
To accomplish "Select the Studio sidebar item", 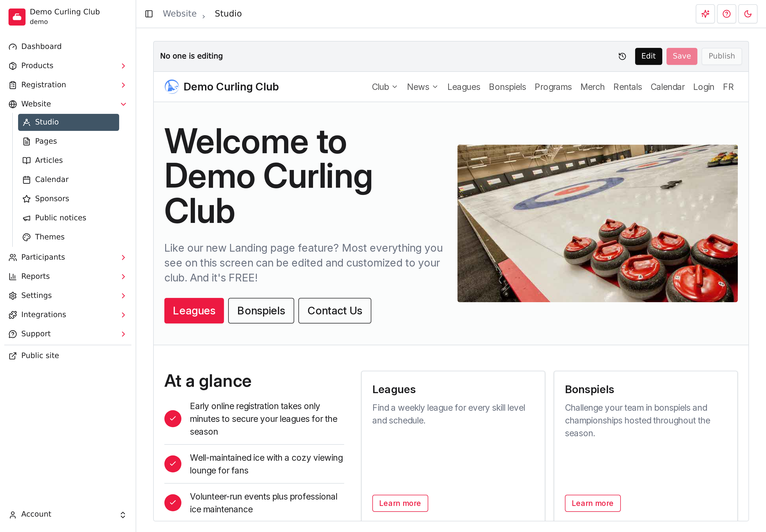I will click(68, 122).
